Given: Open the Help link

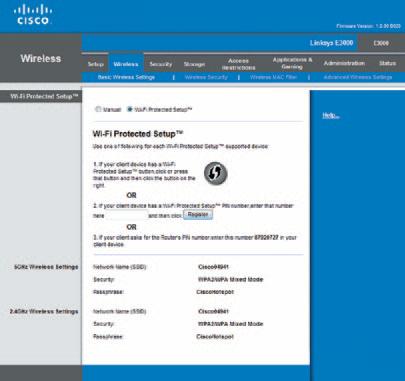Looking at the screenshot, I should pyautogui.click(x=331, y=115).
